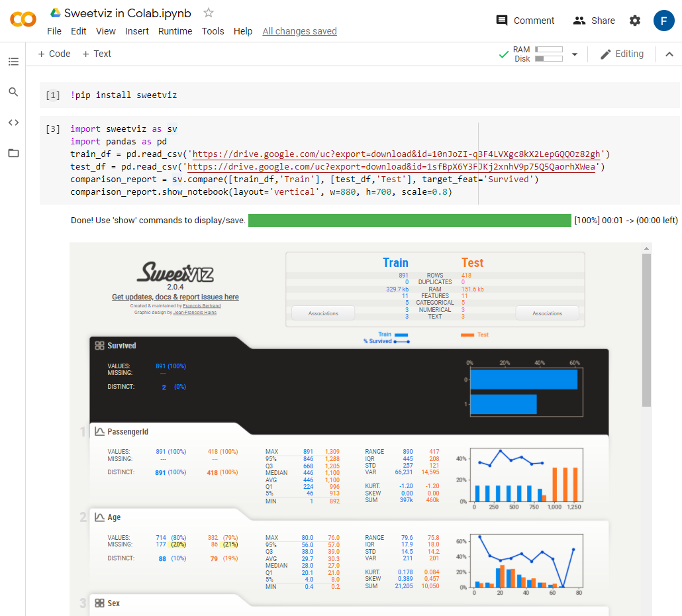Click the Test Associations button
The height and width of the screenshot is (616, 682).
547,313
